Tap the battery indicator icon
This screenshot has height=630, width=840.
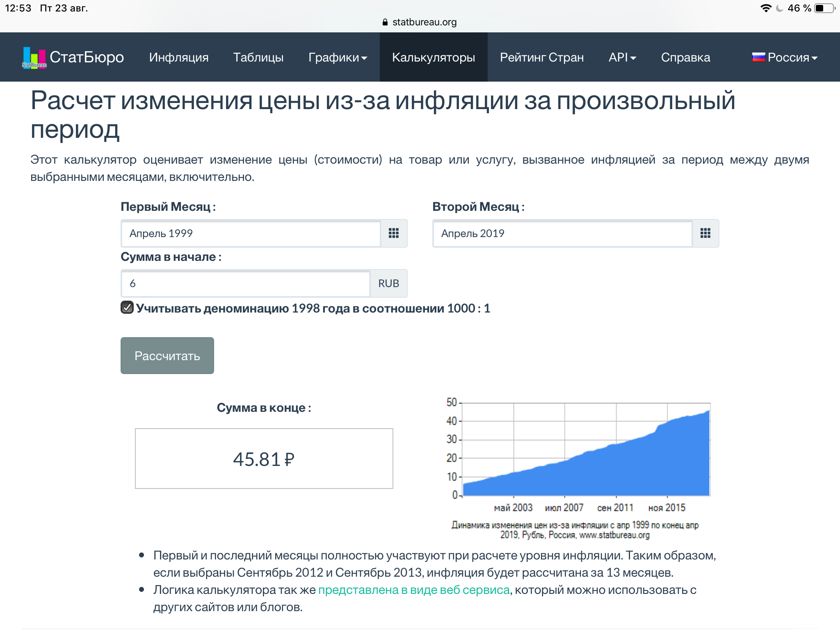point(825,8)
